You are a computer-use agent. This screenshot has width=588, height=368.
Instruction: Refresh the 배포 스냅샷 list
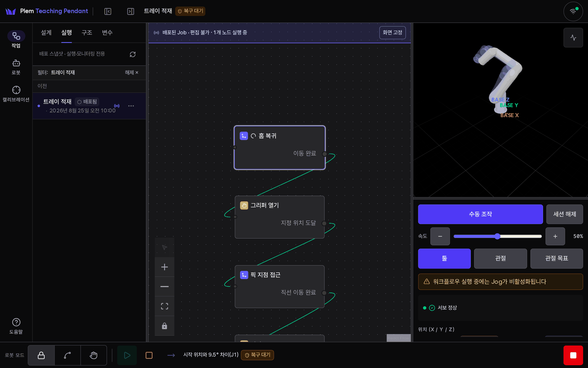(x=133, y=54)
